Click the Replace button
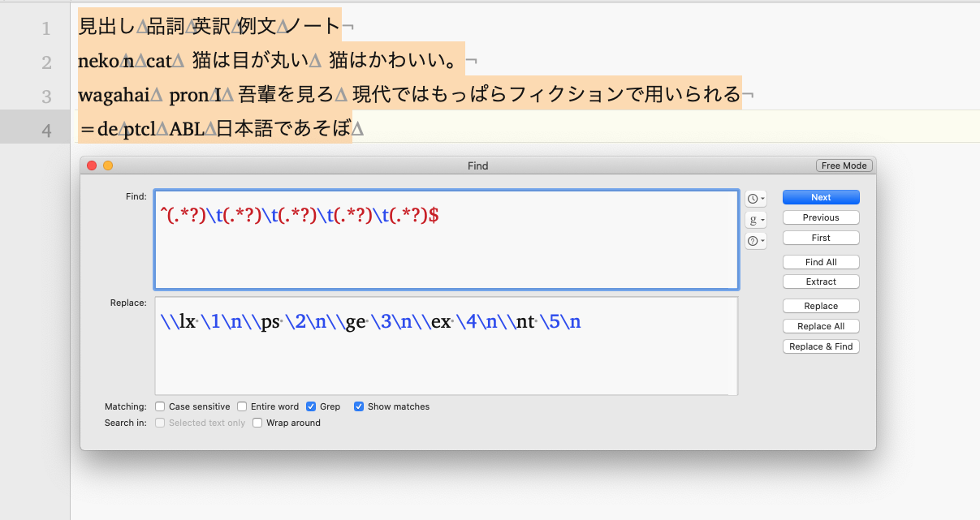Image resolution: width=980 pixels, height=520 pixels. 820,305
